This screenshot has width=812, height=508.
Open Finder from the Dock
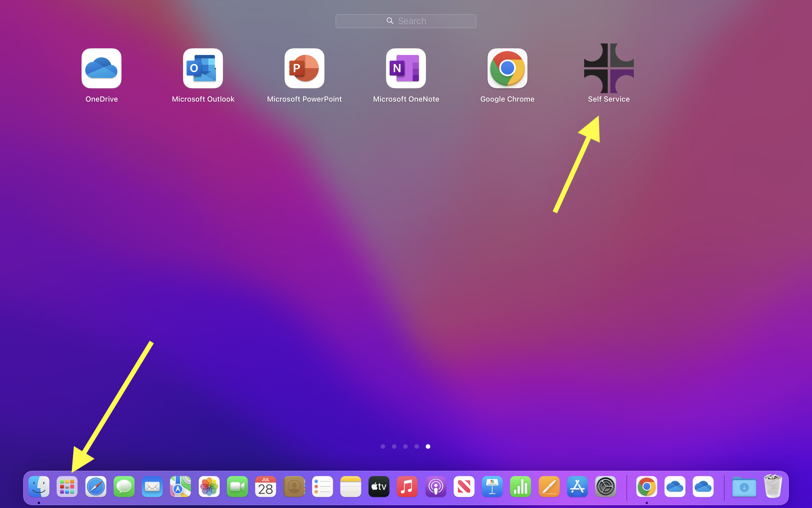(39, 487)
